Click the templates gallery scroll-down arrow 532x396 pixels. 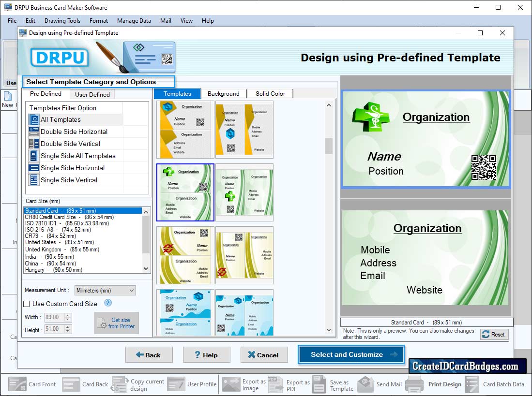pos(329,330)
